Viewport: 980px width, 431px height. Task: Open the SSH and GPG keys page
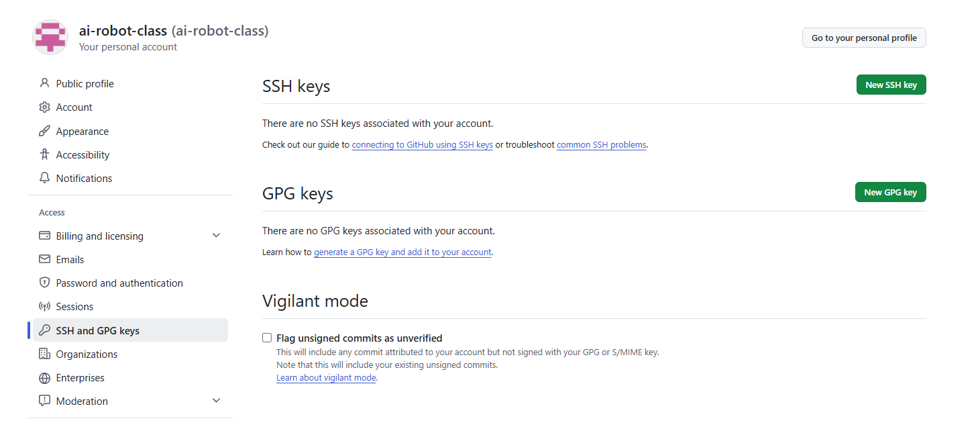[x=98, y=330]
